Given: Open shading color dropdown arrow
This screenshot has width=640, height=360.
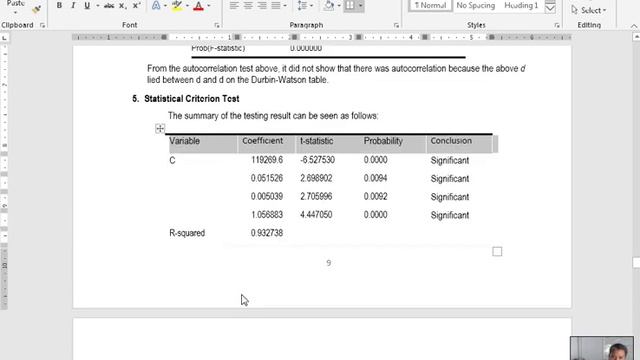Looking at the screenshot, I should 339,6.
